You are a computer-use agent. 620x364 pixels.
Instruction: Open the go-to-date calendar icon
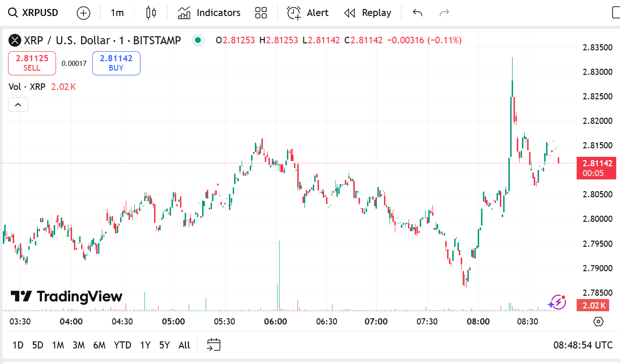tap(214, 345)
